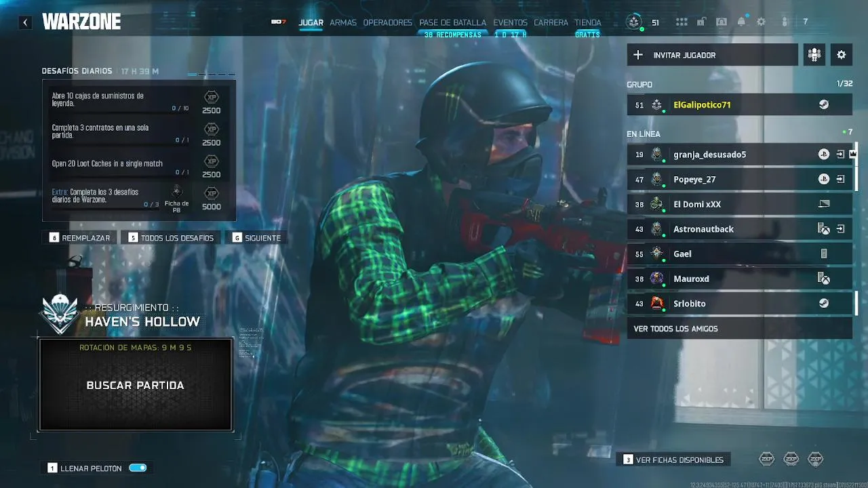868x488 pixels.
Task: Join granja_desusado5 with the join arrow icon
Action: coord(840,155)
